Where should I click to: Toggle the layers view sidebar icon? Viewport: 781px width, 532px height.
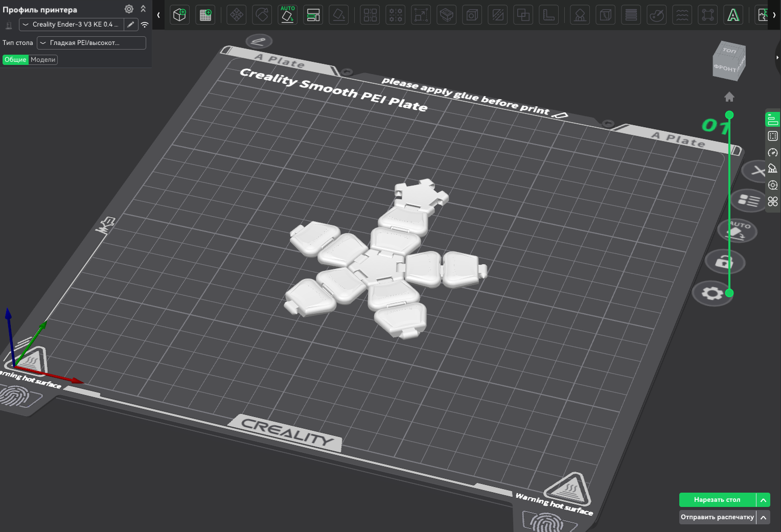pos(773,120)
